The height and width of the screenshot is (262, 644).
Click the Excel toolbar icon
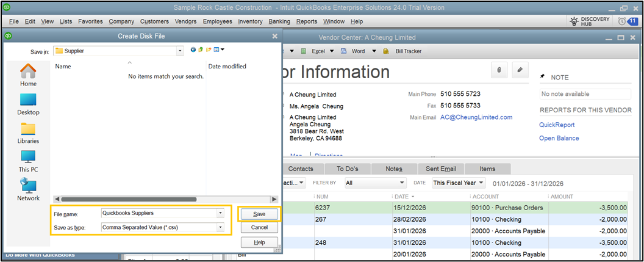tap(304, 51)
